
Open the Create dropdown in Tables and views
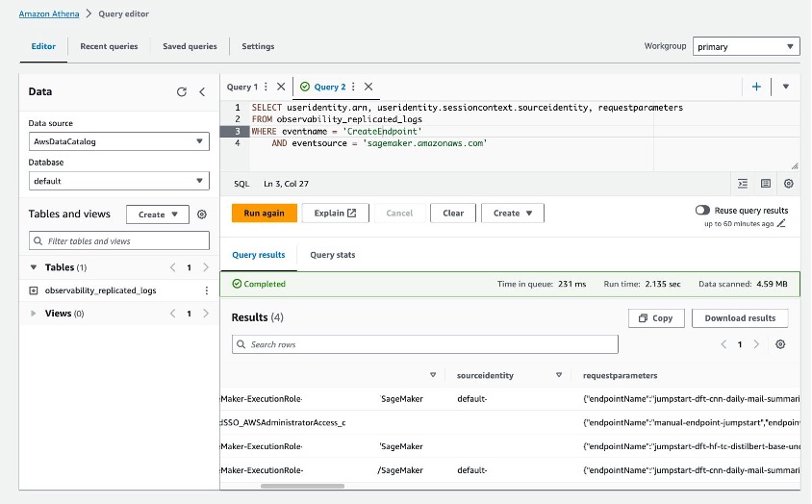coord(158,214)
